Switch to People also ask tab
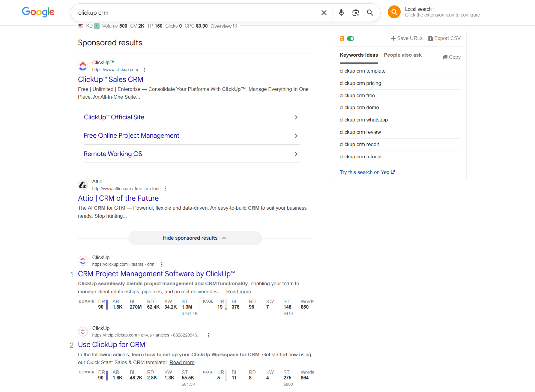The height and width of the screenshot is (392, 535). [402, 55]
